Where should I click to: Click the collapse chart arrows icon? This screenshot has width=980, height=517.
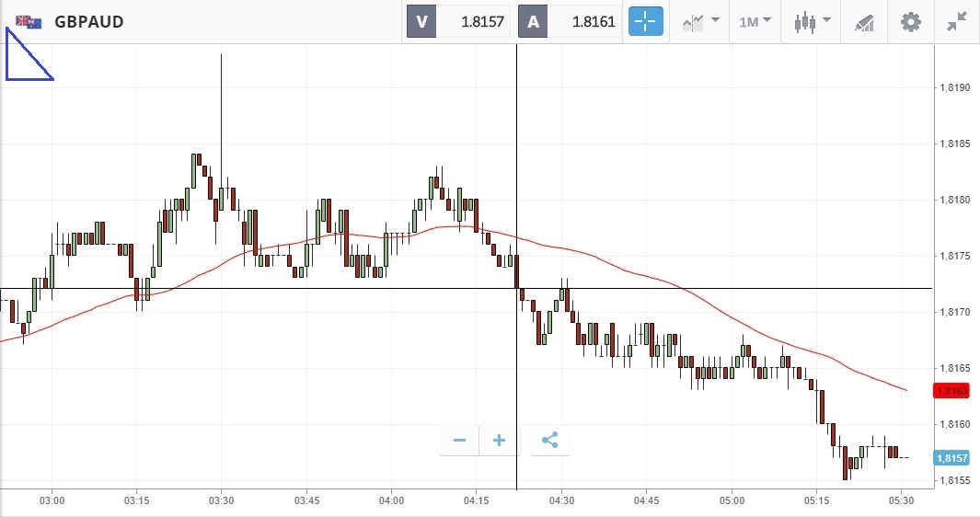click(957, 21)
